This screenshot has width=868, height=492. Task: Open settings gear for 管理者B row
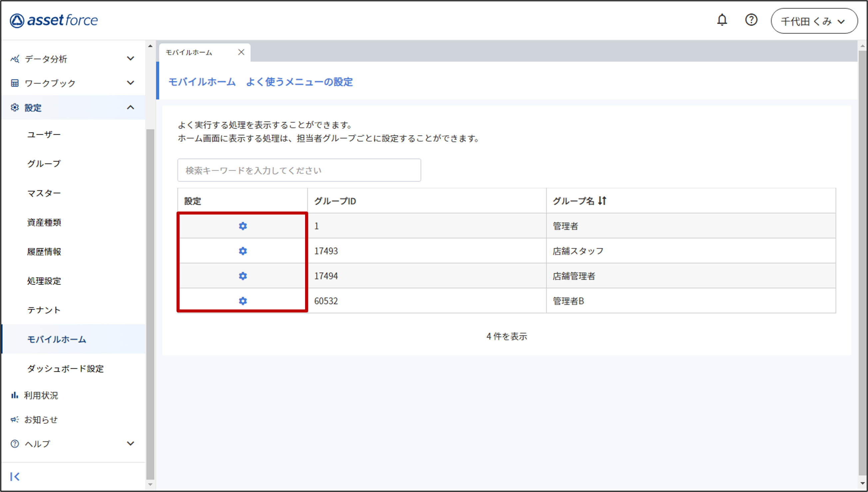click(x=242, y=301)
